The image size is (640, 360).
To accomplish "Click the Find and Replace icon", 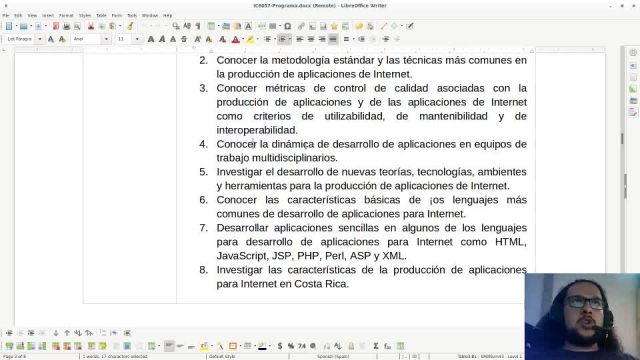I will click(176, 26).
